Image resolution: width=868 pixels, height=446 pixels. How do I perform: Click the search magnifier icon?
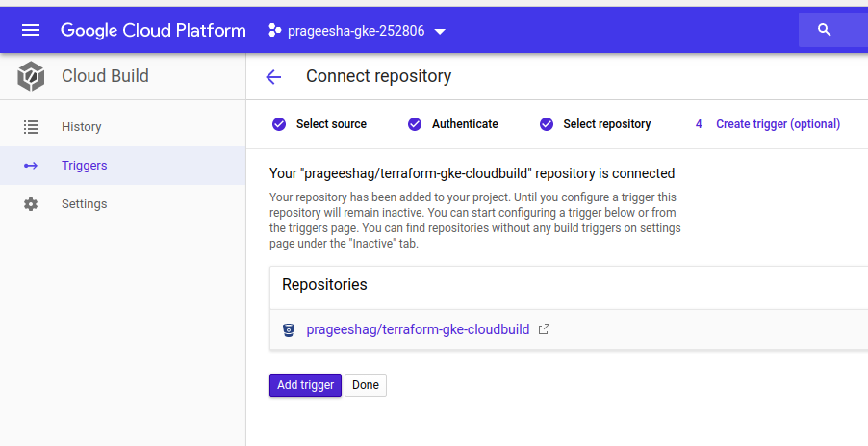coord(825,30)
